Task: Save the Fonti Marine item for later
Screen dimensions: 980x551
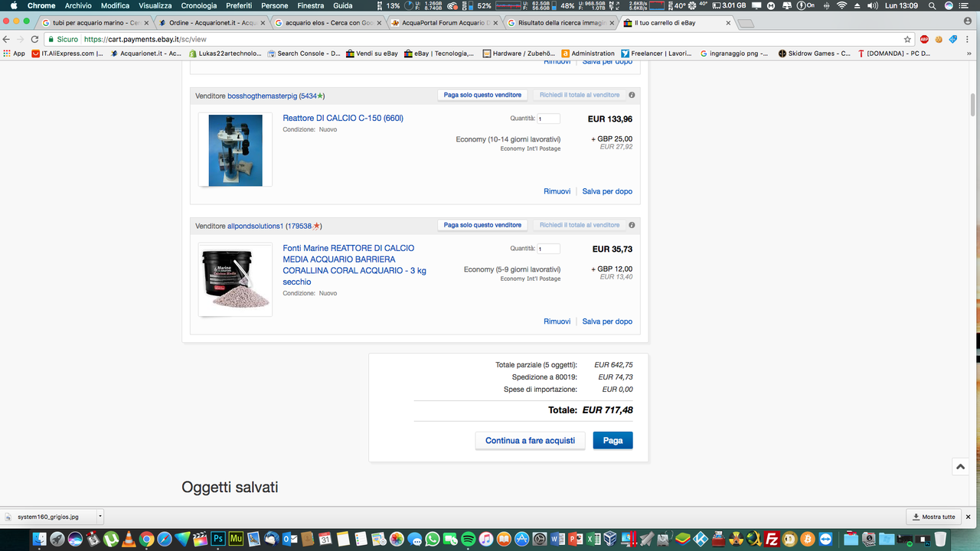Action: [607, 321]
